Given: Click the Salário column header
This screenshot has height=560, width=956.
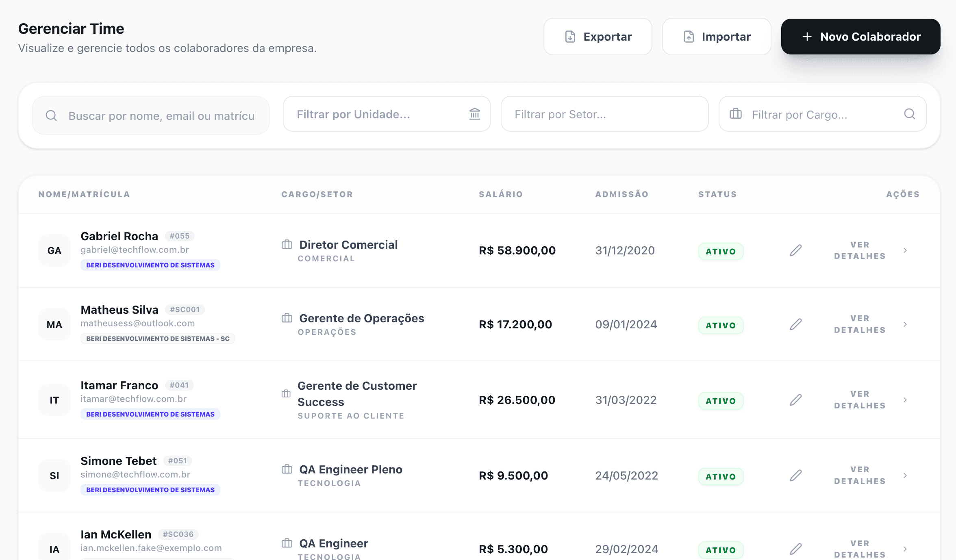Looking at the screenshot, I should coord(501,194).
